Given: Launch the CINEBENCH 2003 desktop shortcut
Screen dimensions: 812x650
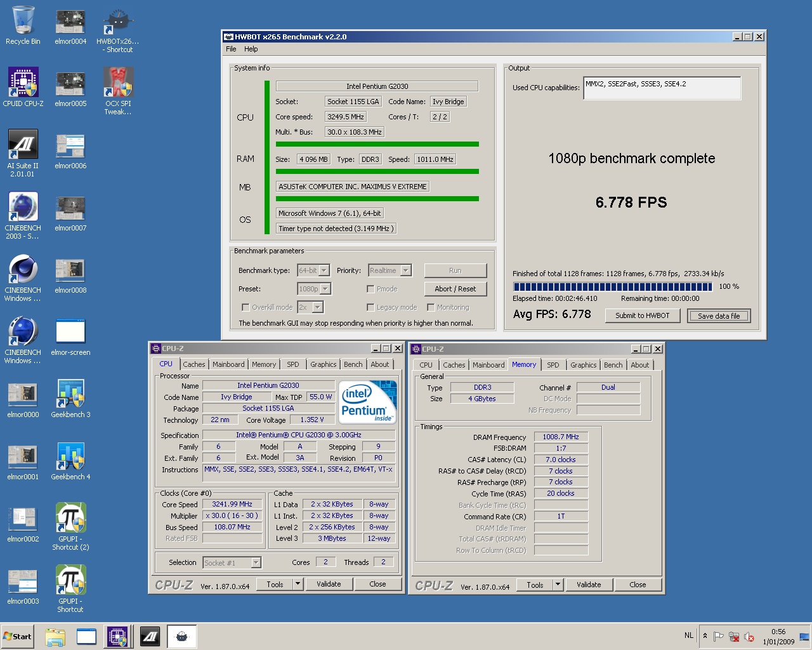Looking at the screenshot, I should click(23, 216).
